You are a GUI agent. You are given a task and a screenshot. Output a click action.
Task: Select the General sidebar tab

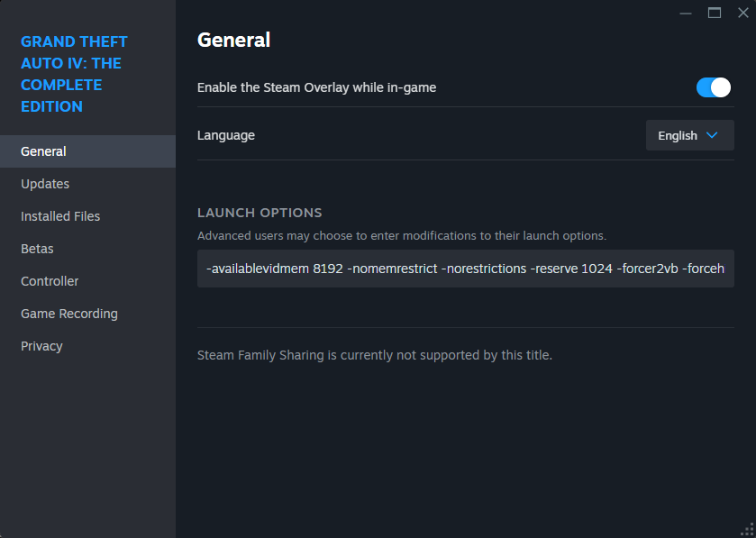(43, 151)
